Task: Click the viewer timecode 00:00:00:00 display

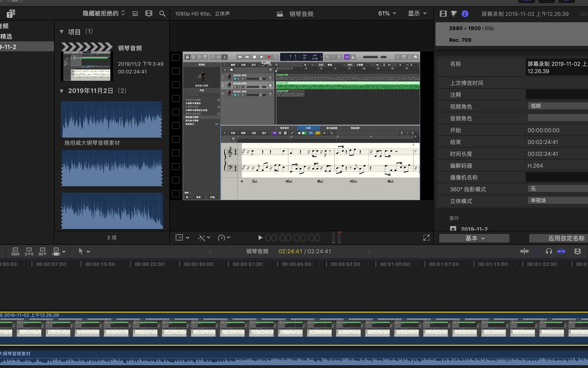Action: coord(293,238)
